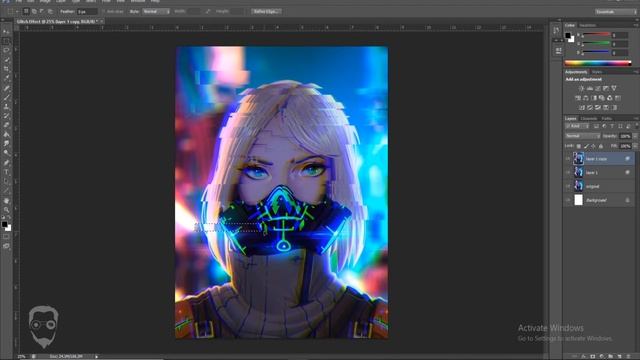Open the status bar info arrow menu
This screenshot has width=640, height=360.
click(x=96, y=356)
